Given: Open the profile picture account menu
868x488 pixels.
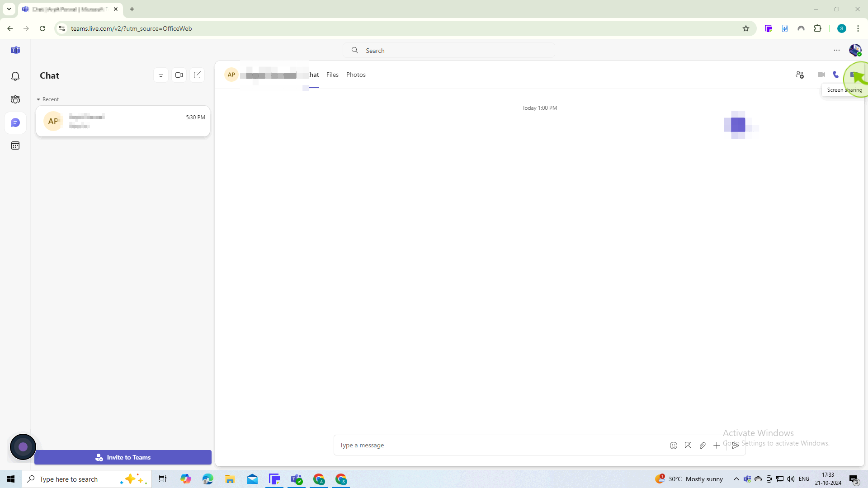Looking at the screenshot, I should pos(855,50).
